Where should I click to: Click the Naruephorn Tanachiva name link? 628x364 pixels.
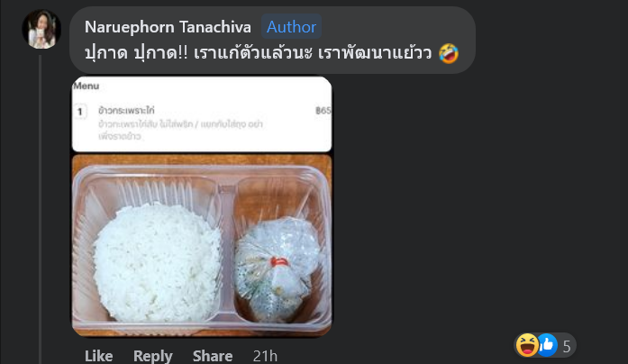[168, 27]
